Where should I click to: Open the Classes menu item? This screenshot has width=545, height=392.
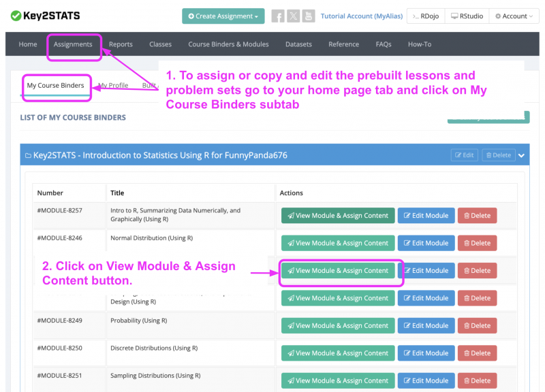coord(160,44)
